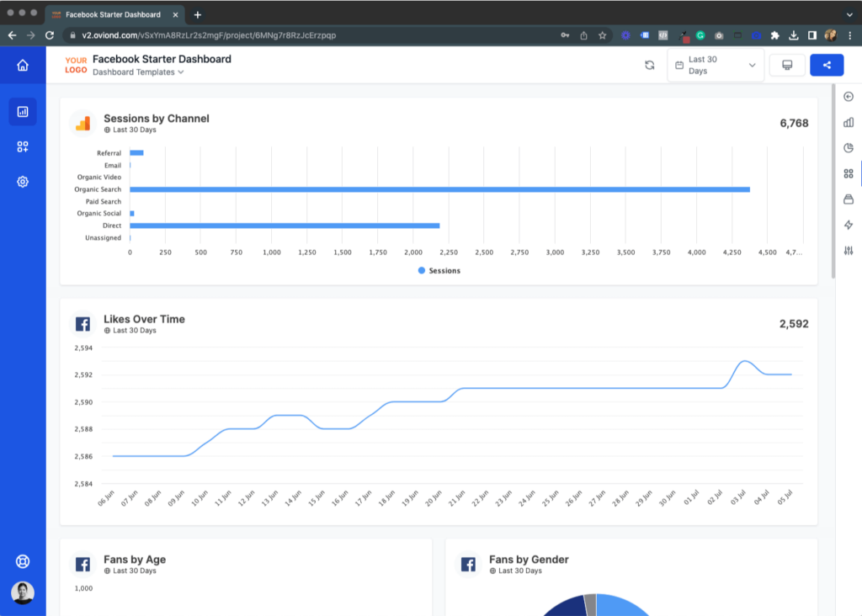Click the Fans by Age widget title
Viewport: 862px width, 616px height.
(x=135, y=560)
